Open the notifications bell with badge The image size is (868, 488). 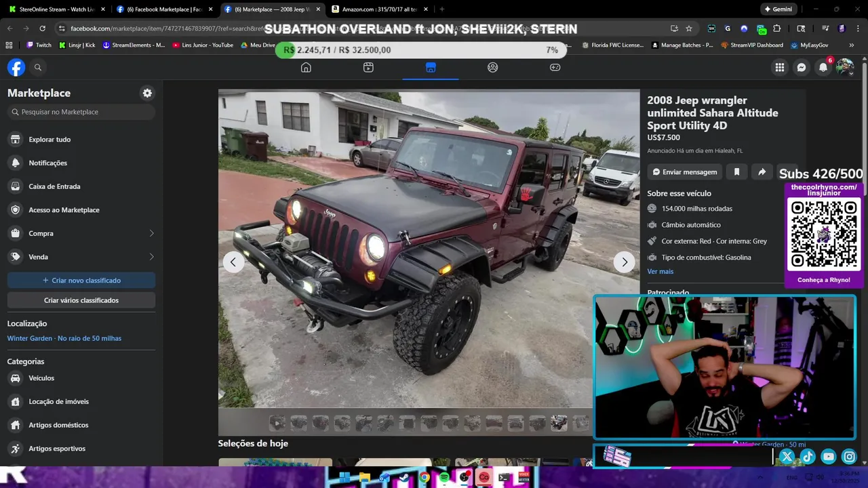pyautogui.click(x=823, y=67)
